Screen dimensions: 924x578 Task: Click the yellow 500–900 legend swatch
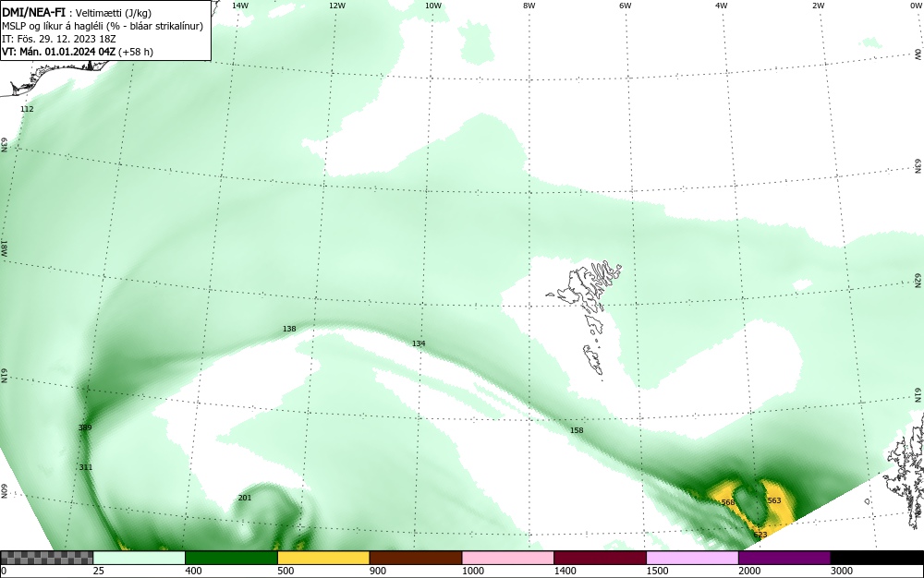pyautogui.click(x=323, y=558)
